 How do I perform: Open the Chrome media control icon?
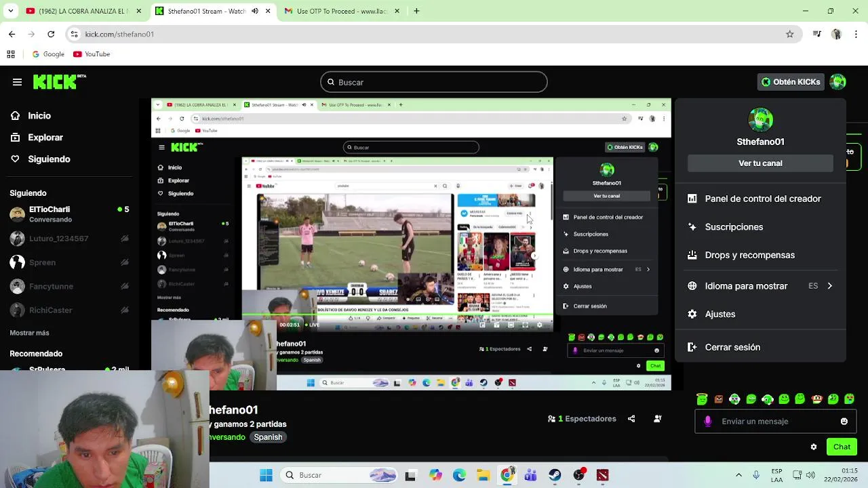point(817,34)
